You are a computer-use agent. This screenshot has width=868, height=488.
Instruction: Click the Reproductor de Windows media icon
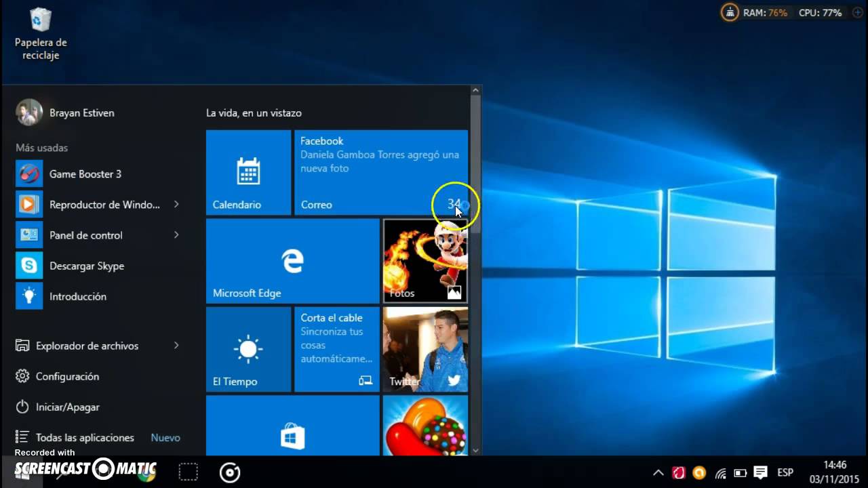tap(29, 205)
